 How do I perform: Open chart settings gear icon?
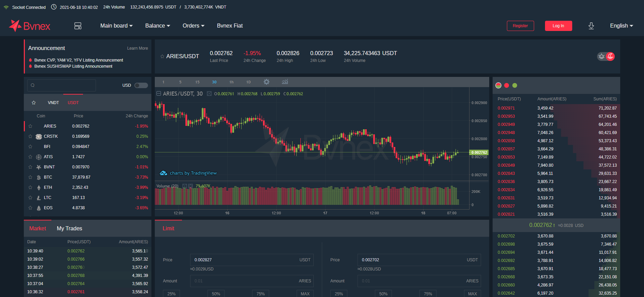266,82
